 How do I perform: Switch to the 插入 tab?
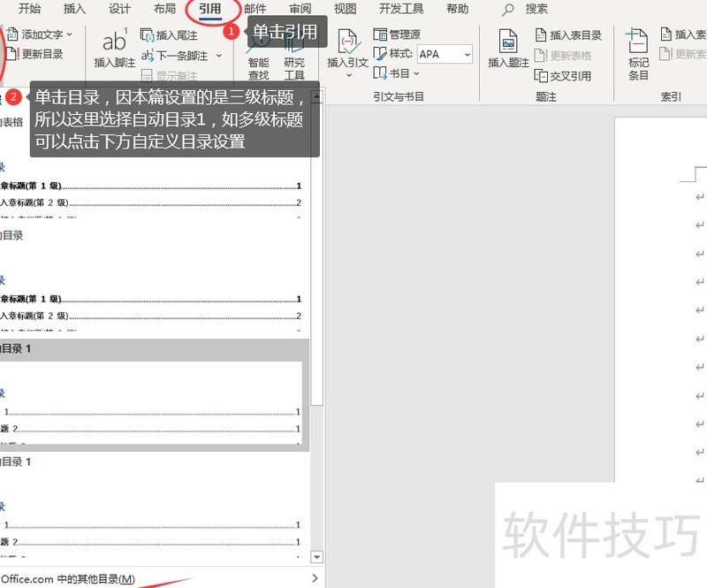pos(74,9)
